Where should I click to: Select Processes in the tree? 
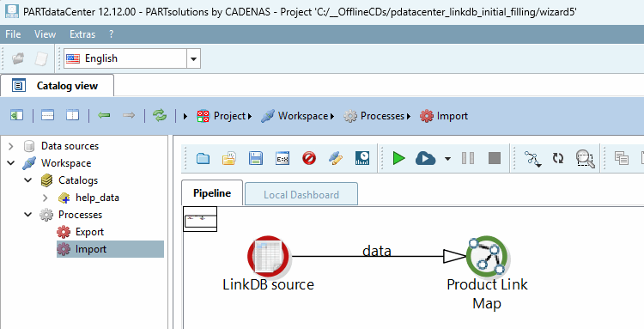click(80, 215)
